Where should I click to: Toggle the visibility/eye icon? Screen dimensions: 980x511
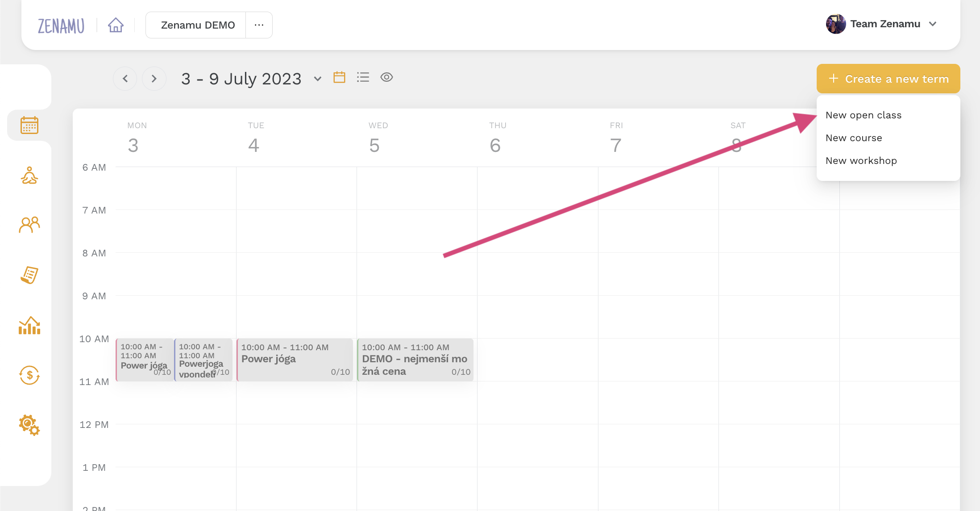click(386, 78)
